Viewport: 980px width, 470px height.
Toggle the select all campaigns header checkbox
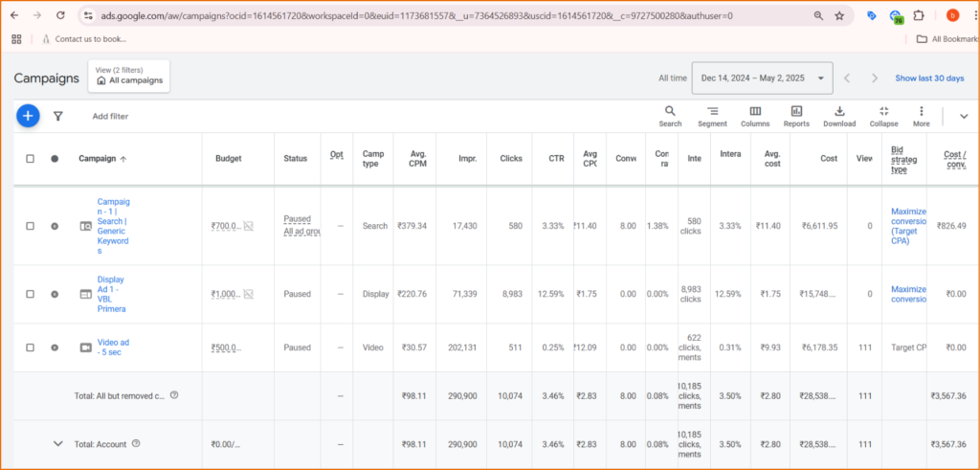pos(30,159)
